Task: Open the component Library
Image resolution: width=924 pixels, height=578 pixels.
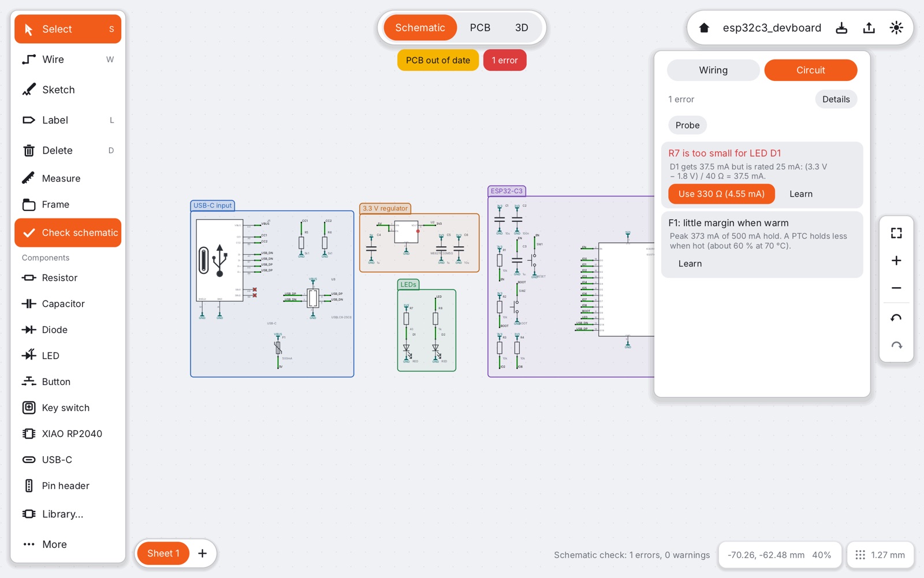Action: coord(68,514)
